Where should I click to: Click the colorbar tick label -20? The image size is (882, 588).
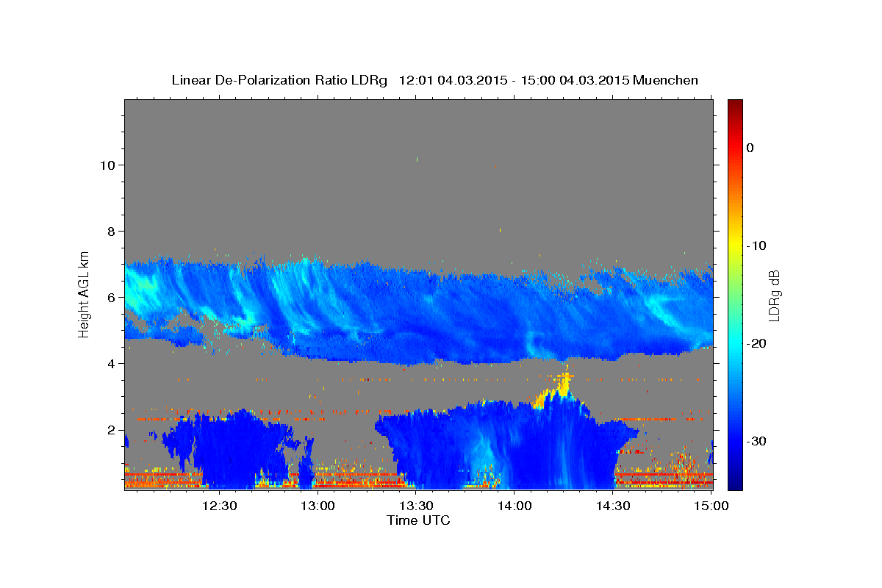tap(756, 343)
